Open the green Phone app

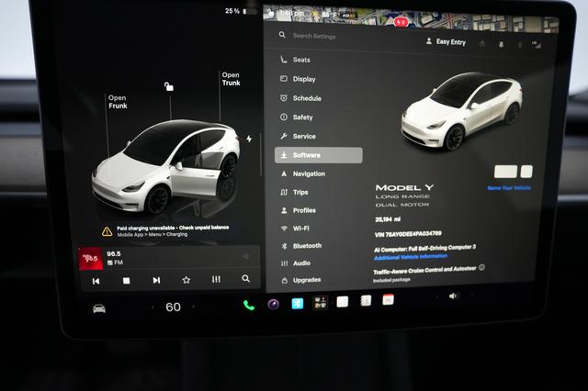(249, 306)
